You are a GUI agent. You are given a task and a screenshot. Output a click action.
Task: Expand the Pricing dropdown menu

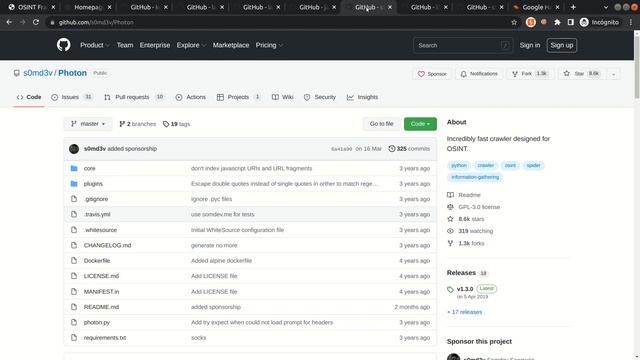269,45
